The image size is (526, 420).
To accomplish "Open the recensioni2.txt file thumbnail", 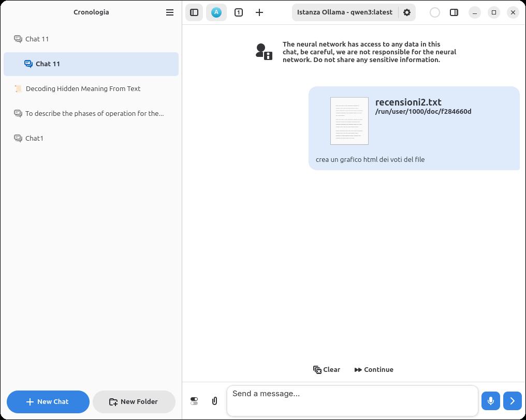I will click(x=349, y=121).
